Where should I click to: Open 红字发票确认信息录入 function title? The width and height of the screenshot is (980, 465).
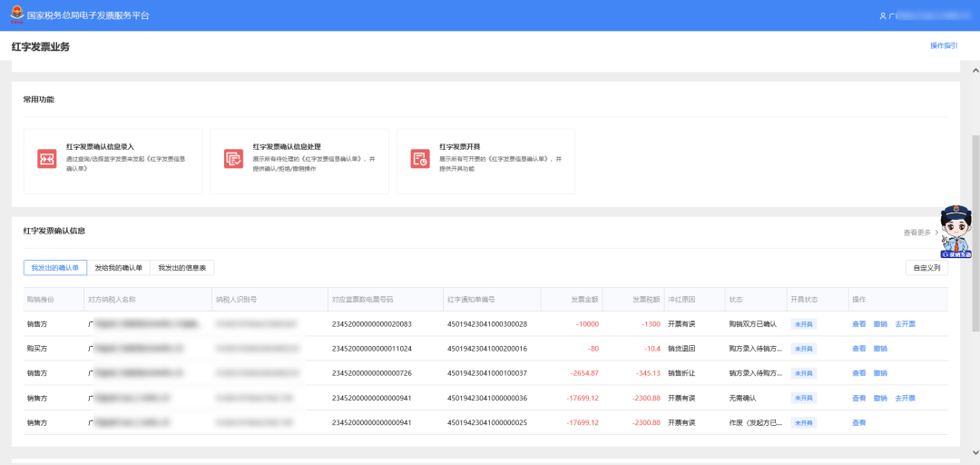click(100, 146)
